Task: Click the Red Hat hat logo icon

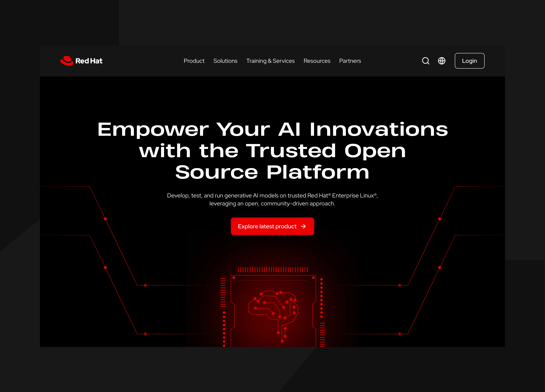Action: 67,61
